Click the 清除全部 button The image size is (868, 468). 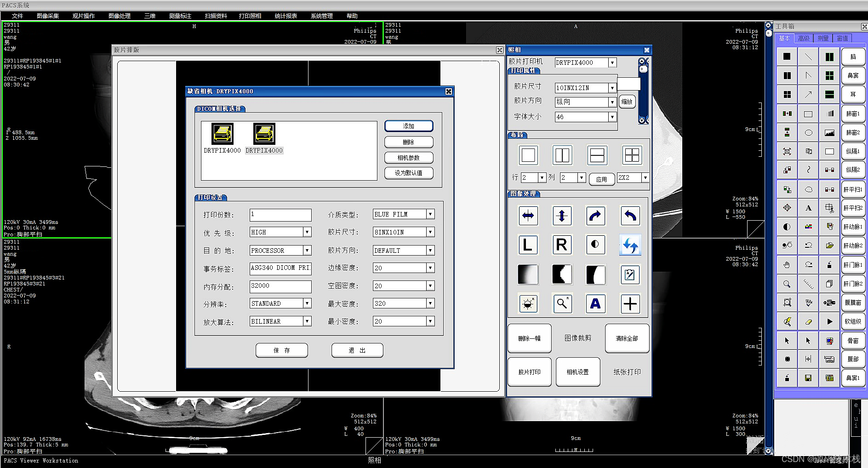click(627, 338)
